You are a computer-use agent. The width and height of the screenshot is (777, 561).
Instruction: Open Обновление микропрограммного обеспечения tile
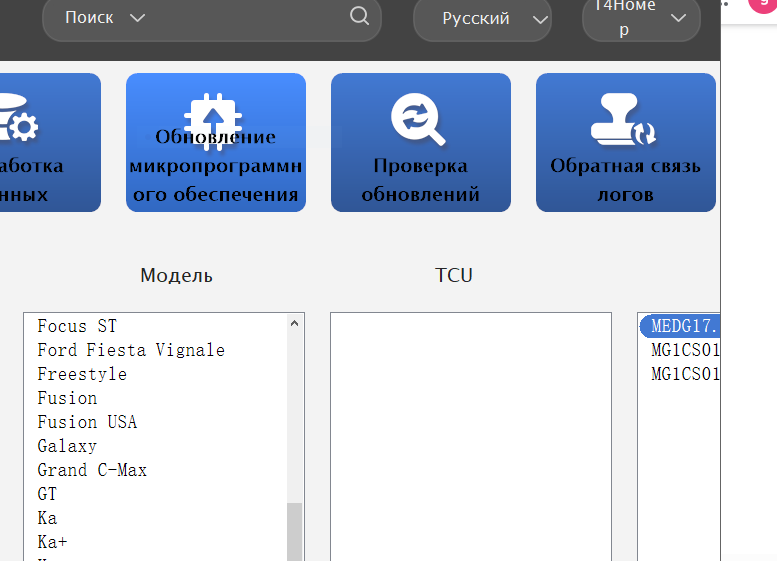tap(216, 142)
